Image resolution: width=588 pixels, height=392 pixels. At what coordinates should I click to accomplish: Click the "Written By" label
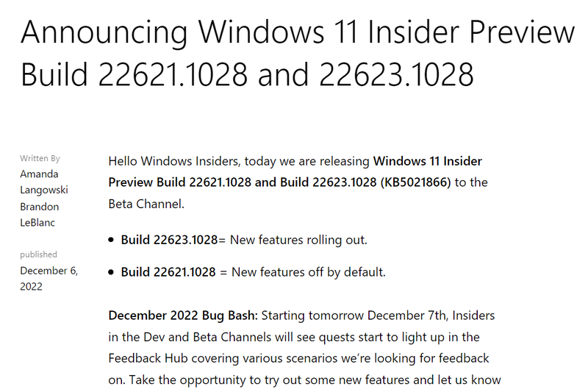40,158
